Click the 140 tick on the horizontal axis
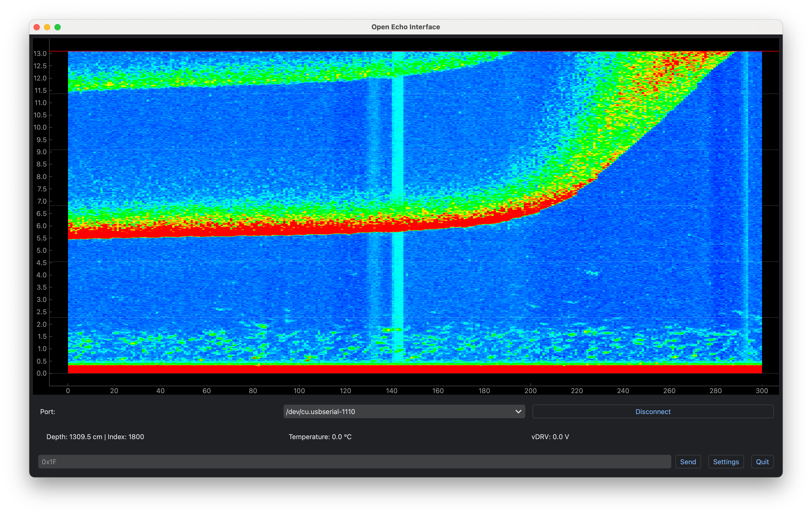Image resolution: width=812 pixels, height=516 pixels. pyautogui.click(x=392, y=391)
